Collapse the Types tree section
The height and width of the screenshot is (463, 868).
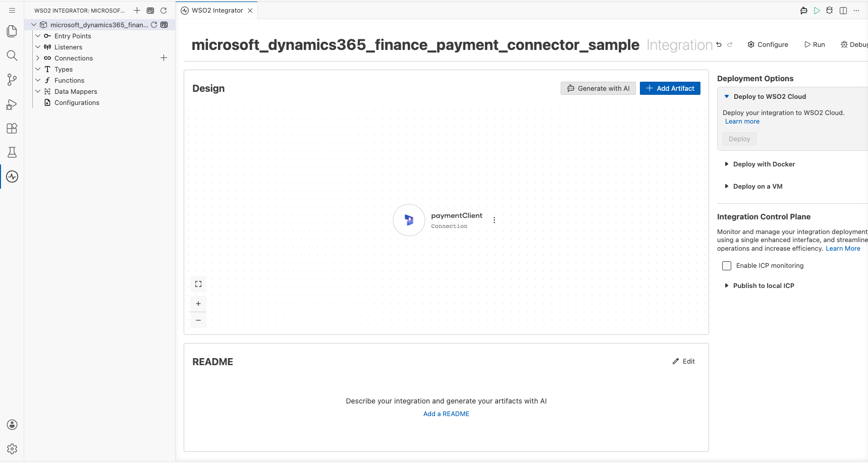pos(38,69)
